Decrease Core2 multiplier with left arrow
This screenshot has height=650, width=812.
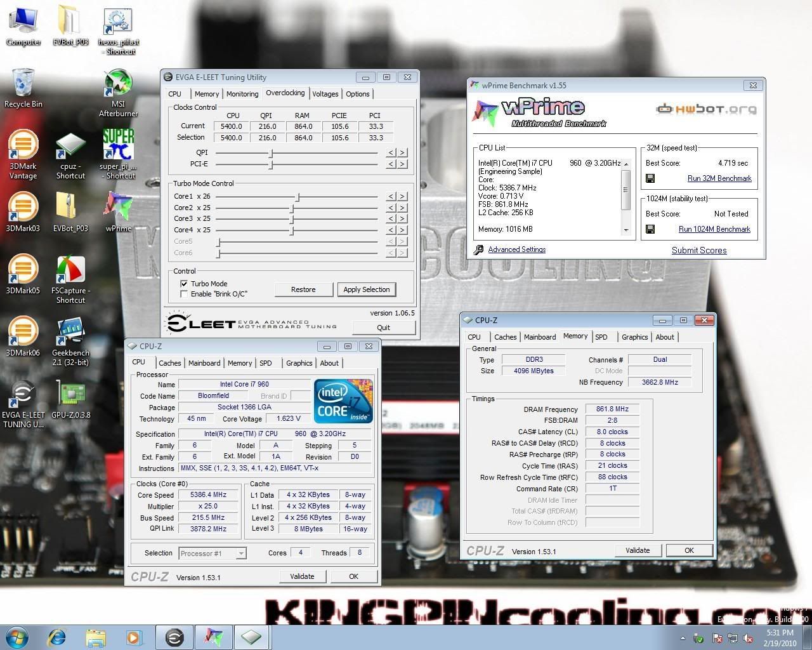[x=391, y=208]
